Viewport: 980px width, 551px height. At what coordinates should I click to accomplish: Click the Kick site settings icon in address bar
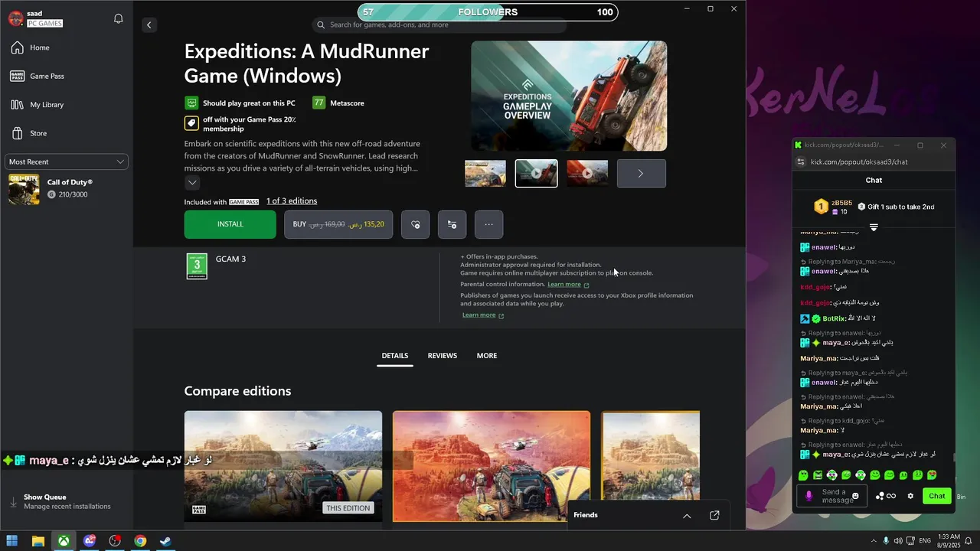tap(801, 161)
